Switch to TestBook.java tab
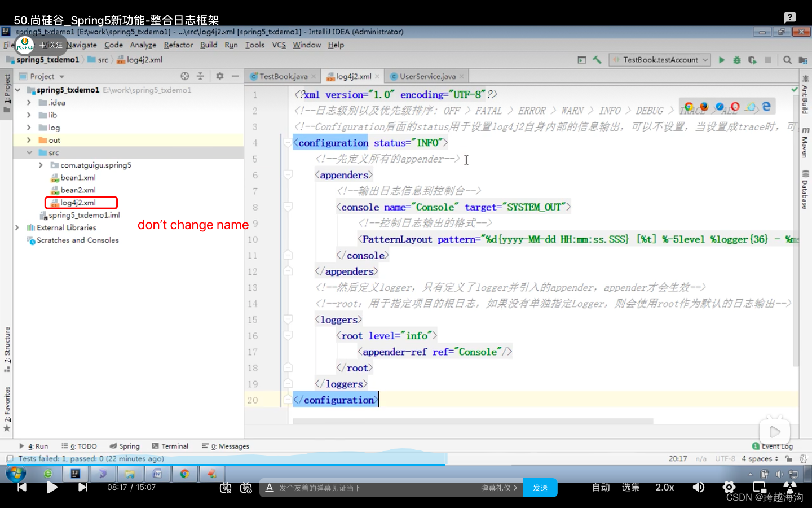 click(x=283, y=76)
